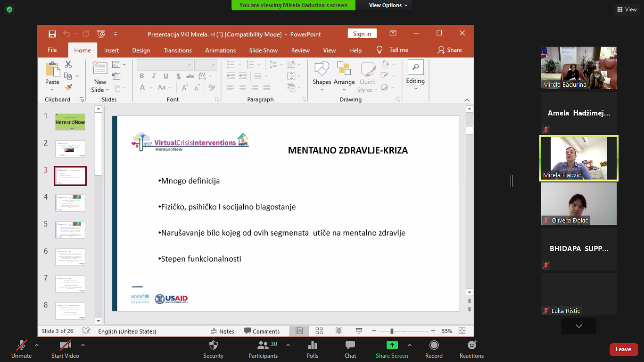
Task: Click the PowerPoint zoom slider handle
Action: [392, 331]
